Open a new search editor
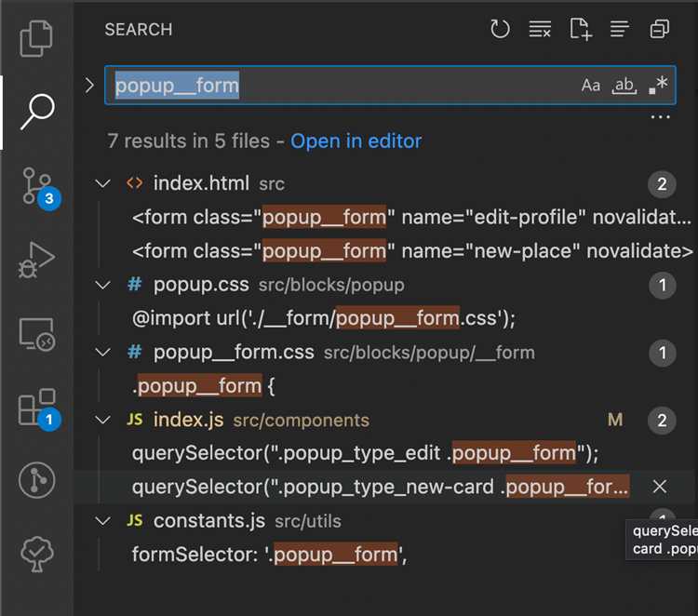The width and height of the screenshot is (698, 616). (x=580, y=30)
